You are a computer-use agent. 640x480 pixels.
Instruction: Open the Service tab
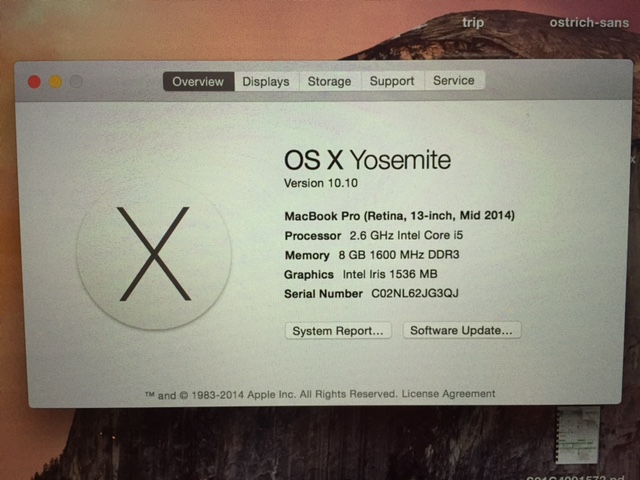coord(454,80)
